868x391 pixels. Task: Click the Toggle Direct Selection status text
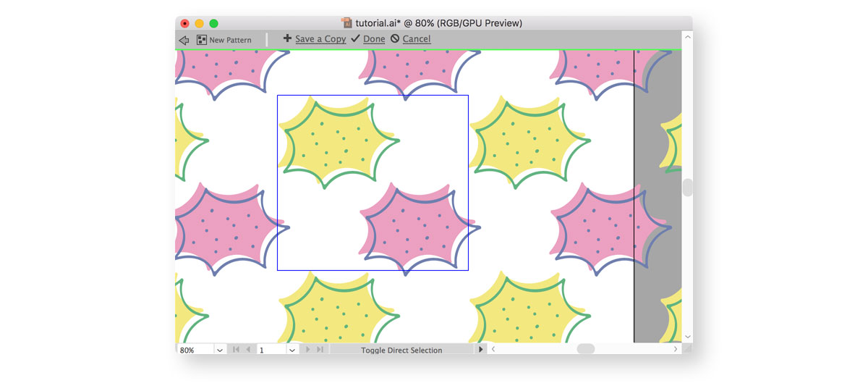click(401, 350)
